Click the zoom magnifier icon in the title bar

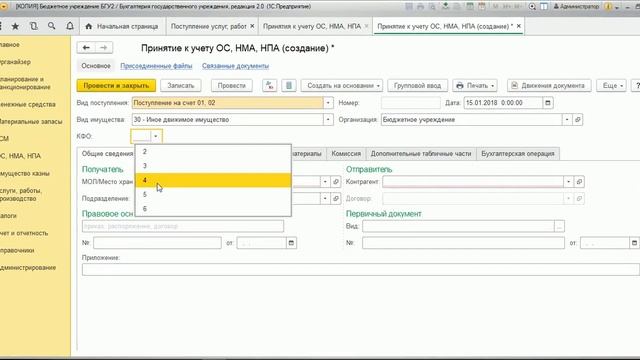pyautogui.click(x=532, y=7)
